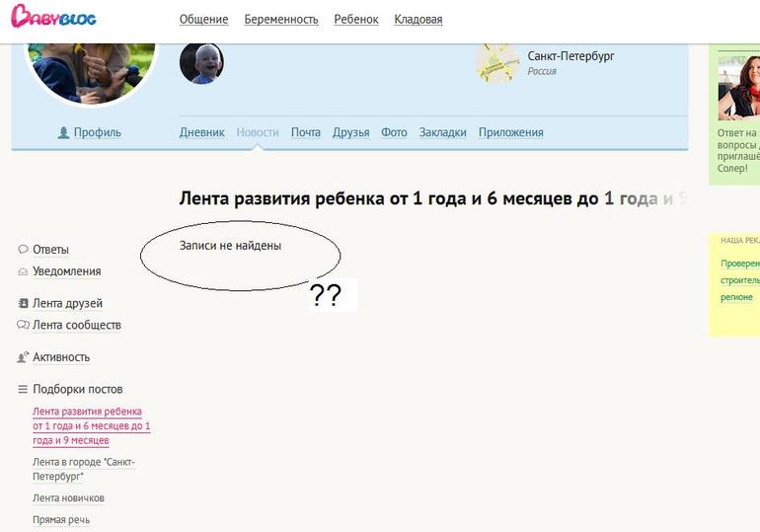Open the Профиль link
This screenshot has width=760, height=532.
(x=98, y=132)
